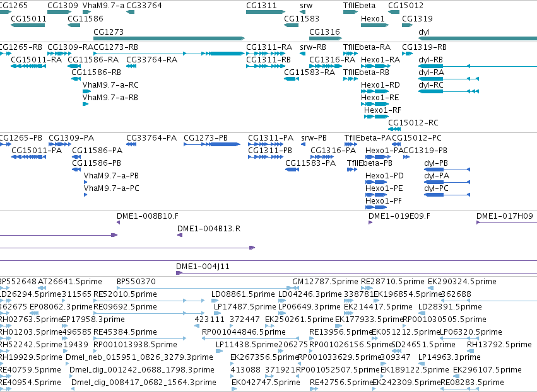Click the EK042747.5prime EST label

(266, 382)
